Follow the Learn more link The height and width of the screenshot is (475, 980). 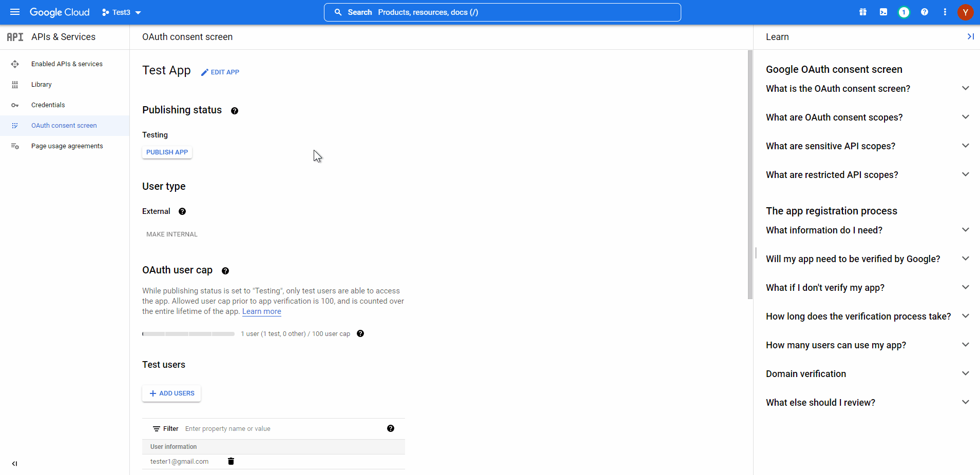(261, 311)
